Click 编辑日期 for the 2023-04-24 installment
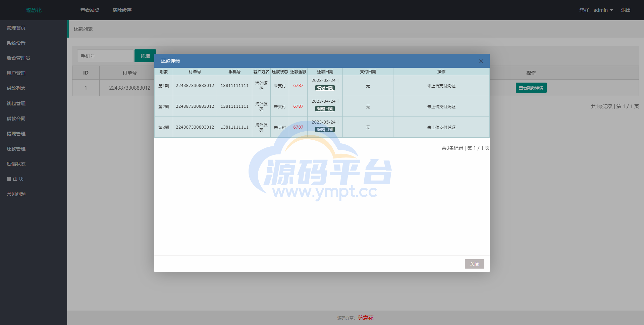 (x=325, y=109)
